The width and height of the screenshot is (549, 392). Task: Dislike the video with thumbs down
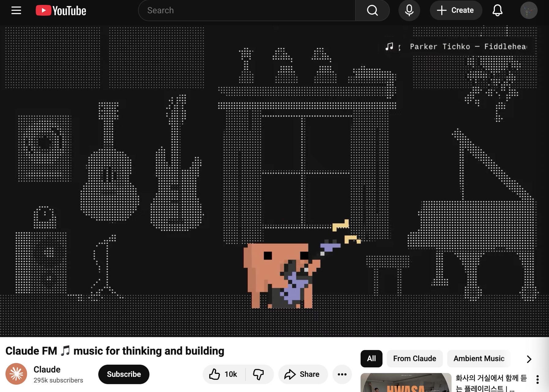click(259, 374)
